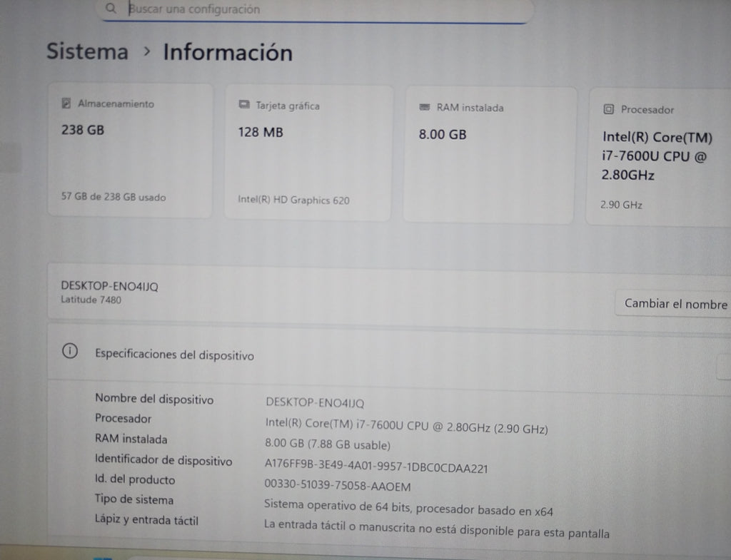Open the Tarjeta gráfica 128 MB card
Viewport: 731px width, 560px height.
click(308, 153)
